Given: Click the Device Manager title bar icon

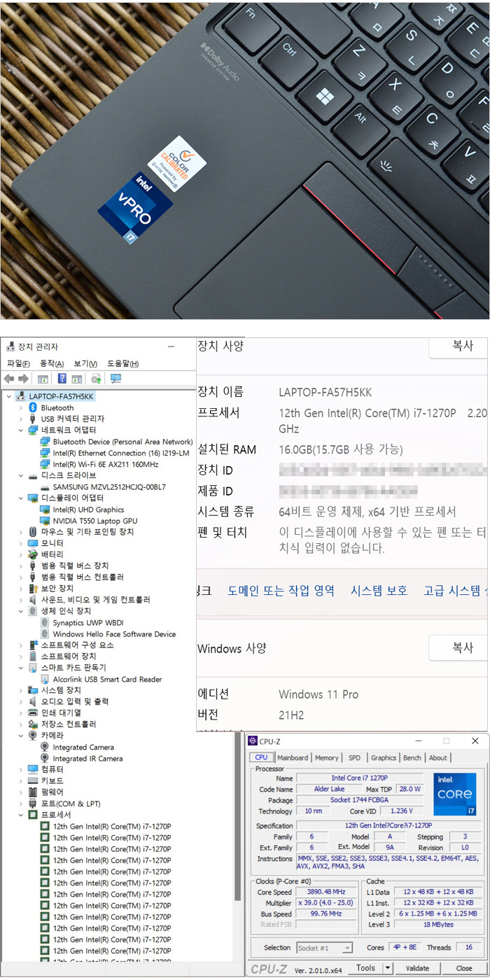Looking at the screenshot, I should pos(10,346).
